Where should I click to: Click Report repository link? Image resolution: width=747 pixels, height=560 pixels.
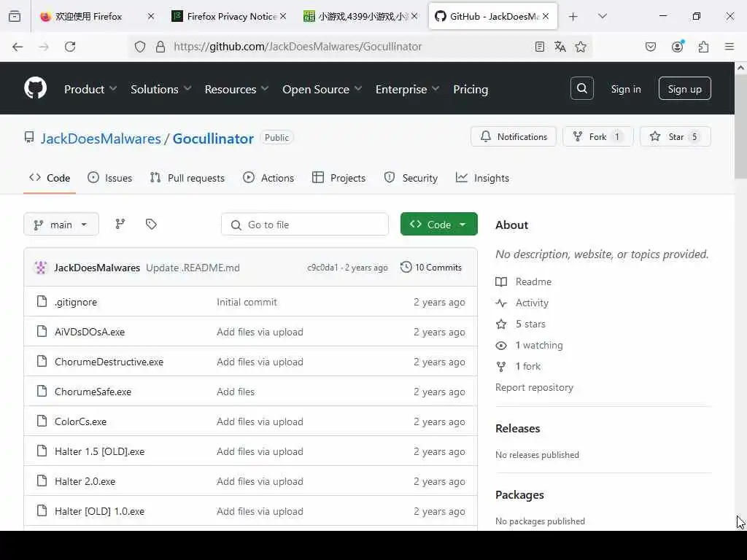pos(534,387)
